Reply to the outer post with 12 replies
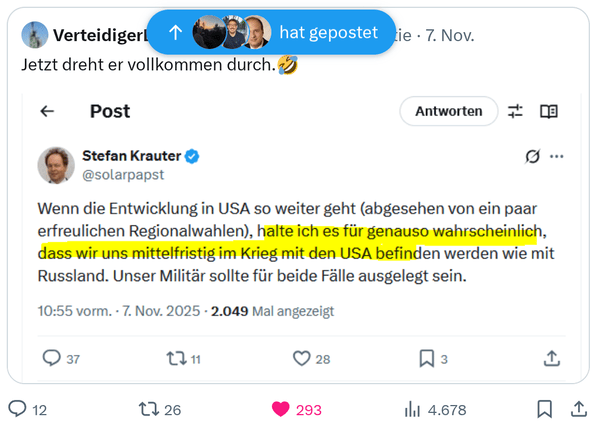 [x=18, y=409]
